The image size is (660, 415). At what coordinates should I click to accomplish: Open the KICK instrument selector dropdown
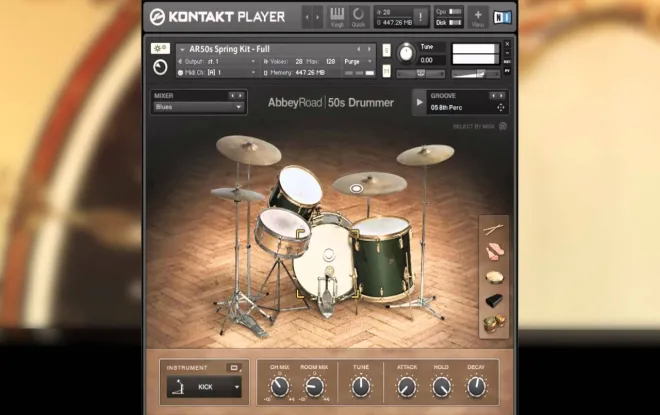(204, 387)
